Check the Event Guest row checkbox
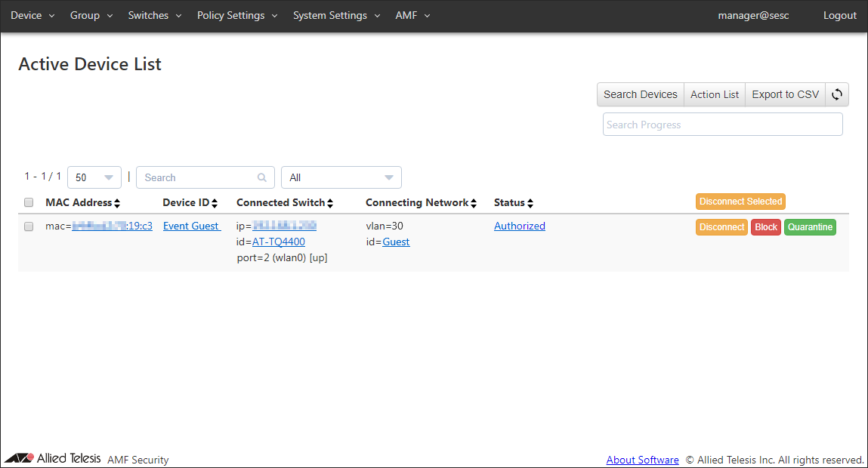This screenshot has height=468, width=868. [29, 226]
